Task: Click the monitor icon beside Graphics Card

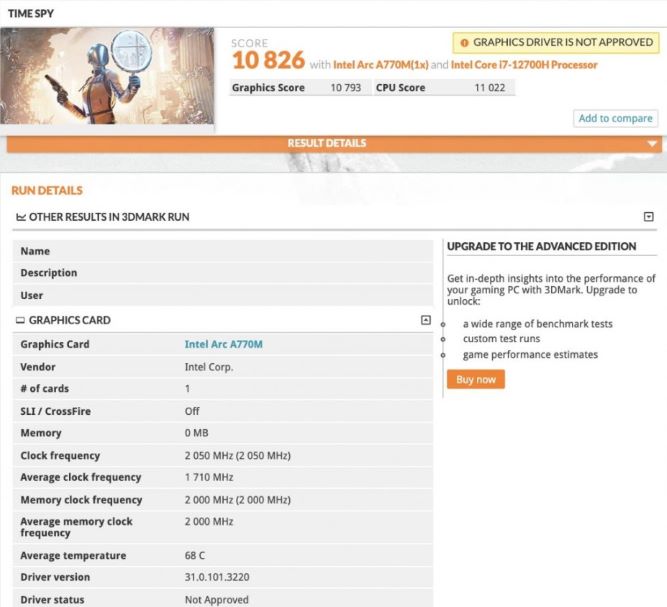Action: (20, 321)
